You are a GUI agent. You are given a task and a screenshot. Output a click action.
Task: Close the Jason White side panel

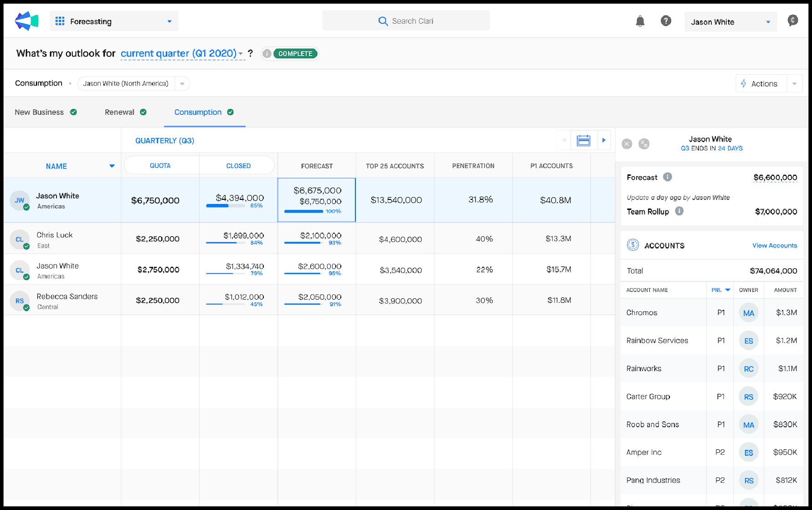click(627, 144)
